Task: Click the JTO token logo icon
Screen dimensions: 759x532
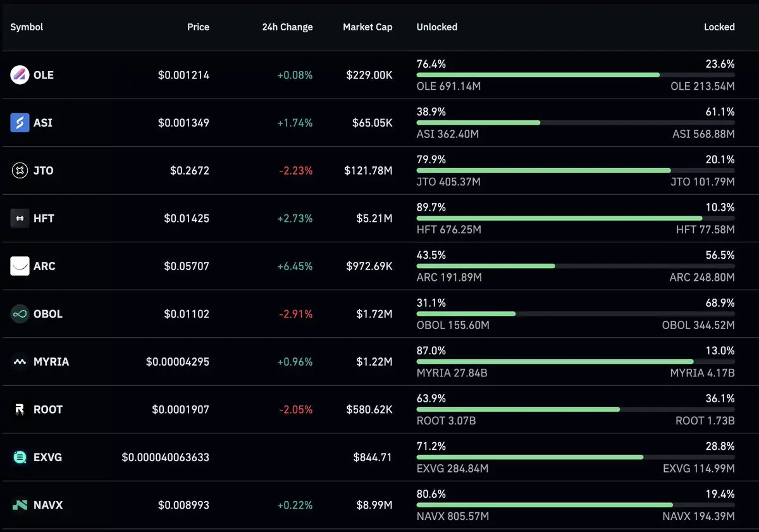Action: pyautogui.click(x=20, y=170)
